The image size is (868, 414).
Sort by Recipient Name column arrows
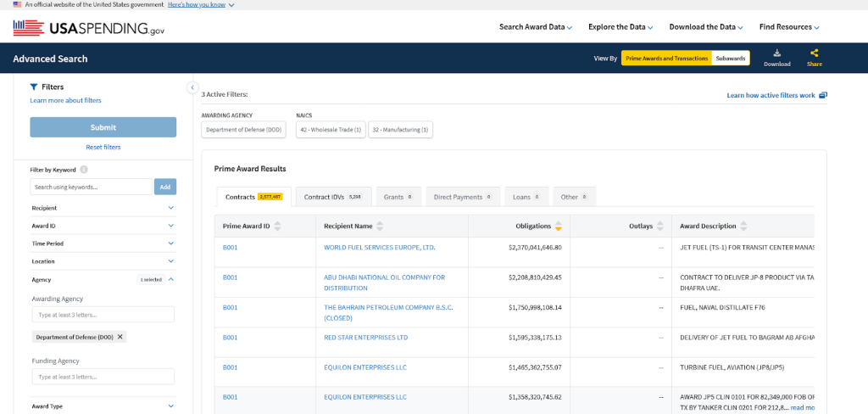pos(380,227)
